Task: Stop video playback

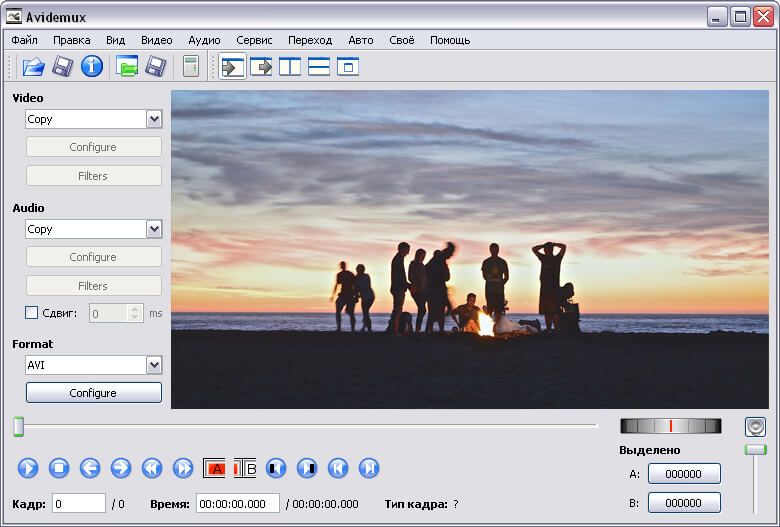Action: point(59,468)
